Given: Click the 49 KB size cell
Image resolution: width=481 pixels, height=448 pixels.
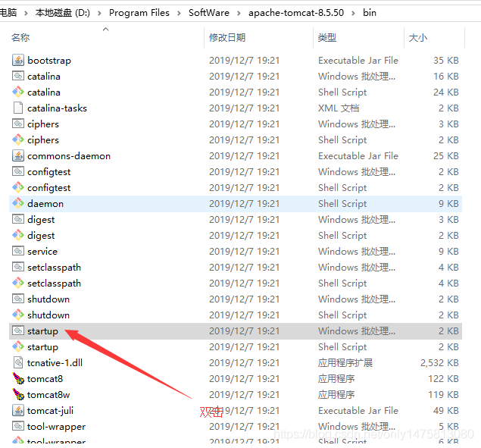Looking at the screenshot, I should 445,411.
